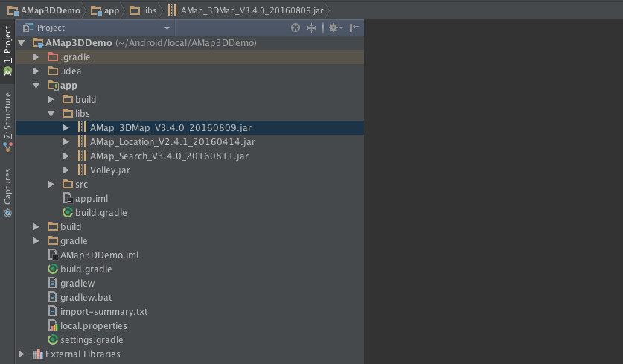Select the AMap_Search jar archive icon
Image resolution: width=623 pixels, height=364 pixels.
(82, 156)
